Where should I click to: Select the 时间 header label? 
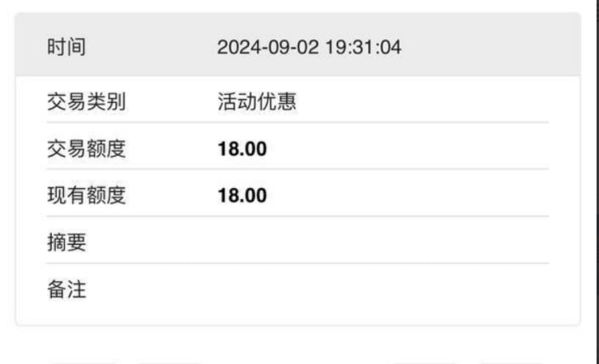(66, 47)
